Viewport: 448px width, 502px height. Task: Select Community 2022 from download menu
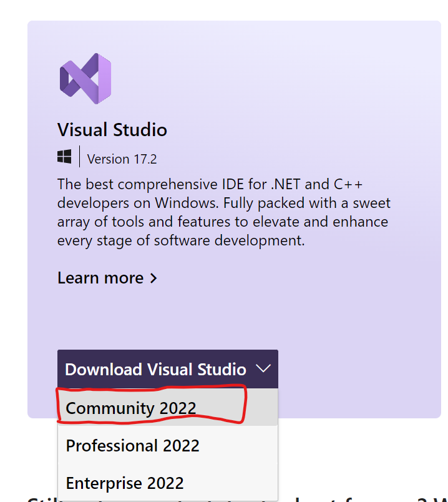[168, 408]
